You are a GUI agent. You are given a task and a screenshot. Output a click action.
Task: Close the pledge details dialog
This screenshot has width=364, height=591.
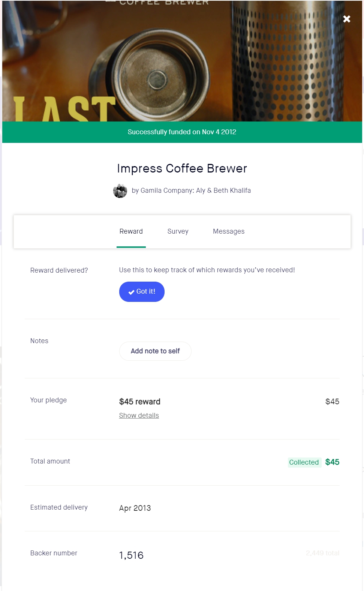(347, 19)
